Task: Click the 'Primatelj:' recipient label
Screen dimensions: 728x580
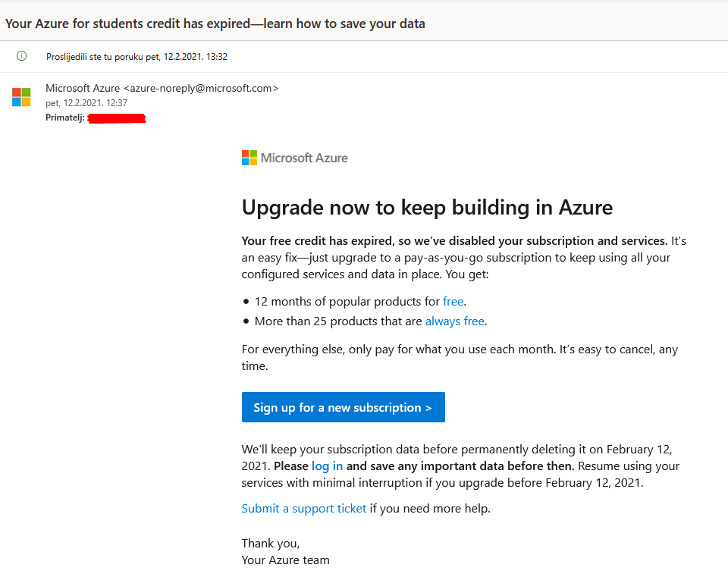Action: click(65, 118)
